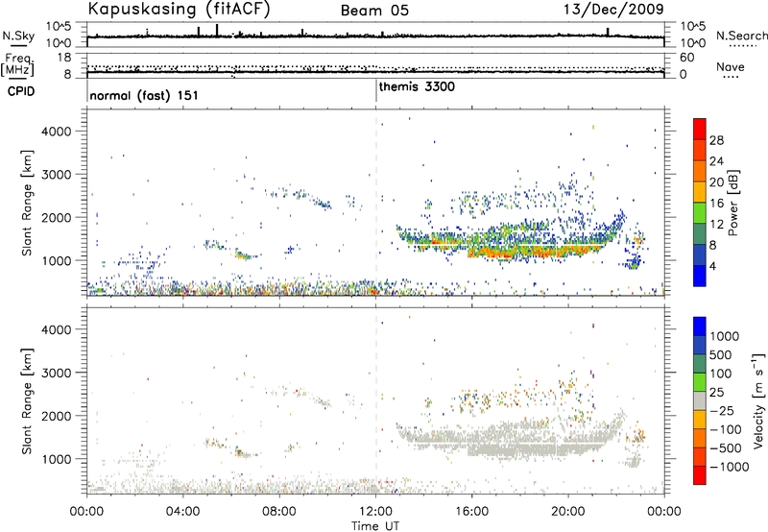
Task: Click the 'Beam 05' header label
Action: click(374, 11)
